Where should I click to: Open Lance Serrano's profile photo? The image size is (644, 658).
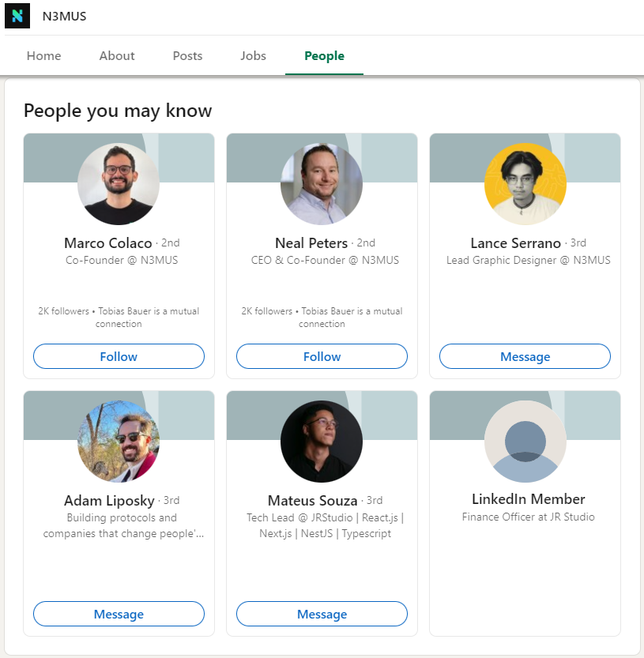525,184
